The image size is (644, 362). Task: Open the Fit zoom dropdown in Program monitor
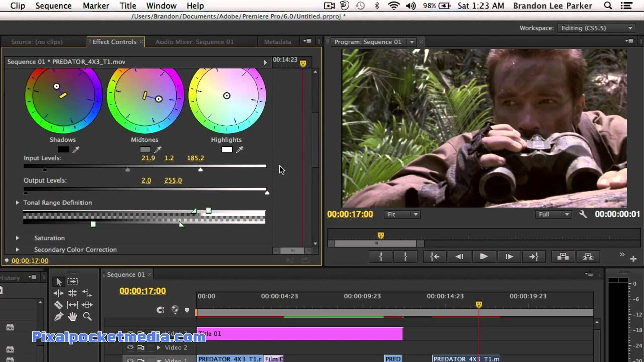click(x=401, y=214)
